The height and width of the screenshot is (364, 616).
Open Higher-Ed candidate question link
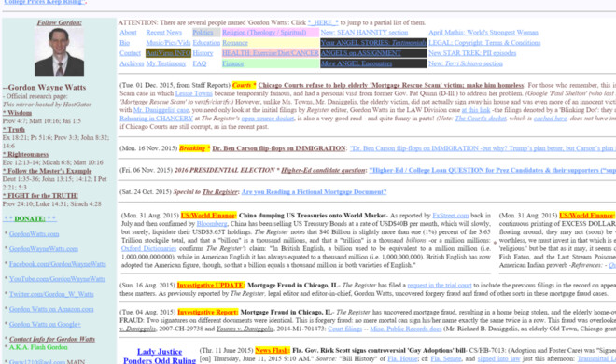pos(323,170)
